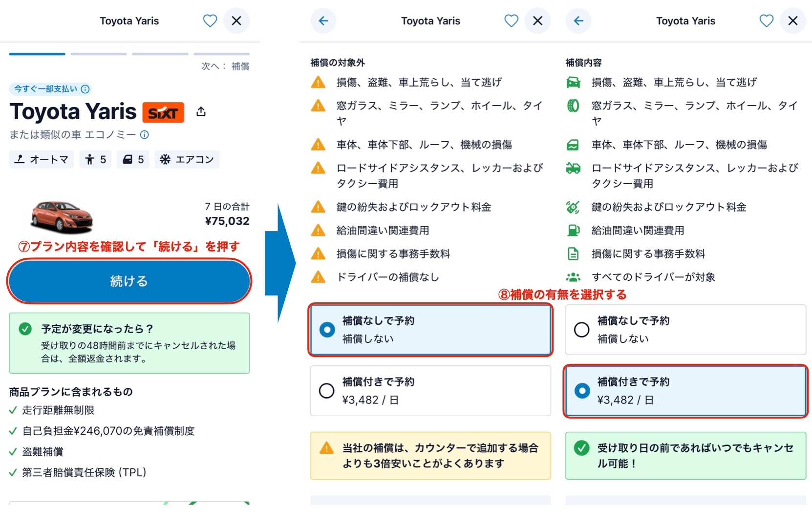
Task: Close the Toyota Yaris plan screen
Action: click(236, 21)
